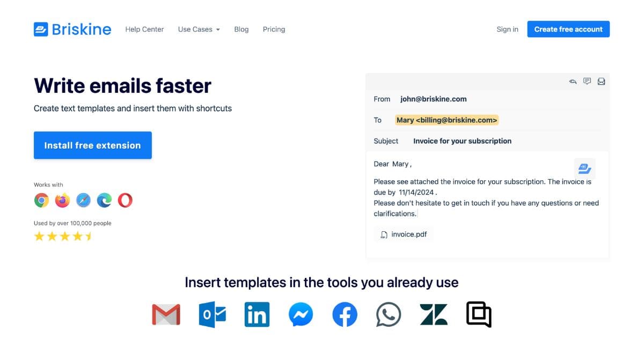Click the Messenger icon

(301, 314)
